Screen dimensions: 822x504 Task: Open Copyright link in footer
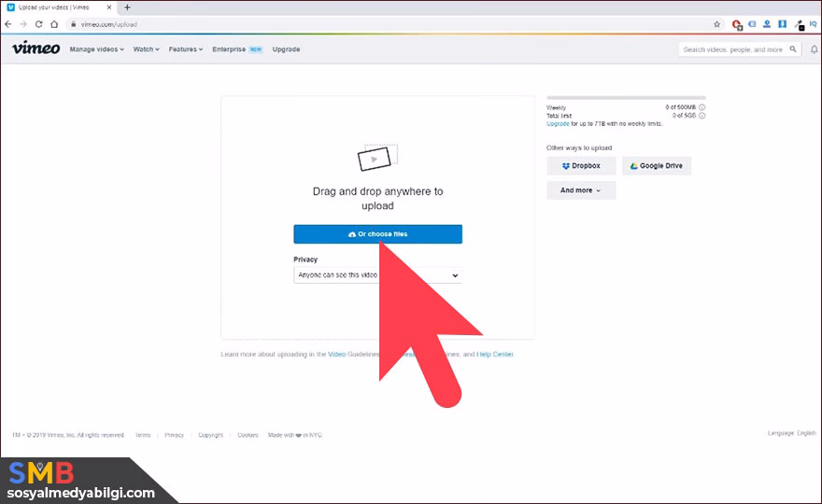211,435
